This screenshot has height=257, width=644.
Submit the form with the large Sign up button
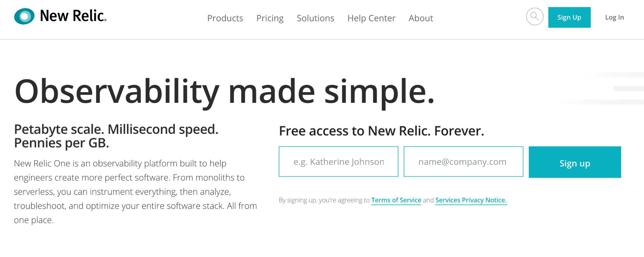click(x=574, y=162)
